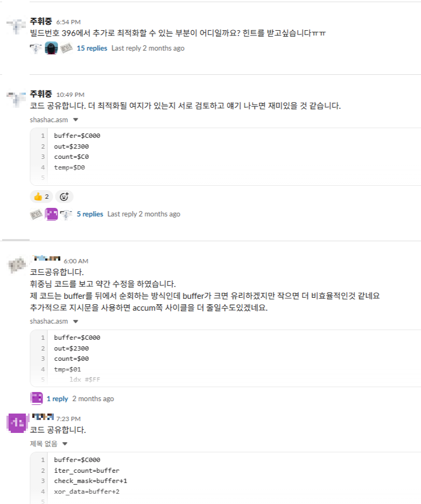This screenshot has height=504, width=421.
Task: Open the 1 reply thread
Action: click(x=57, y=399)
